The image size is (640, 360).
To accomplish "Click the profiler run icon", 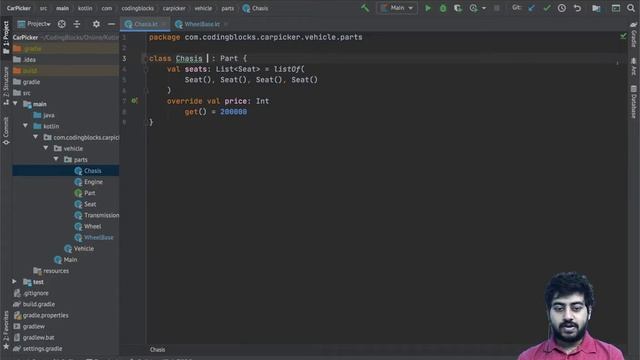I will [473, 8].
